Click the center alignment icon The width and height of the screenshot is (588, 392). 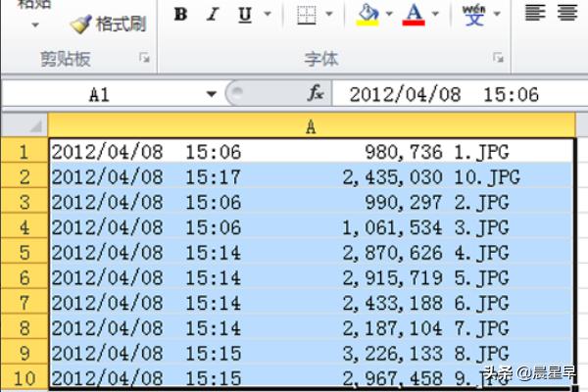[x=565, y=14]
